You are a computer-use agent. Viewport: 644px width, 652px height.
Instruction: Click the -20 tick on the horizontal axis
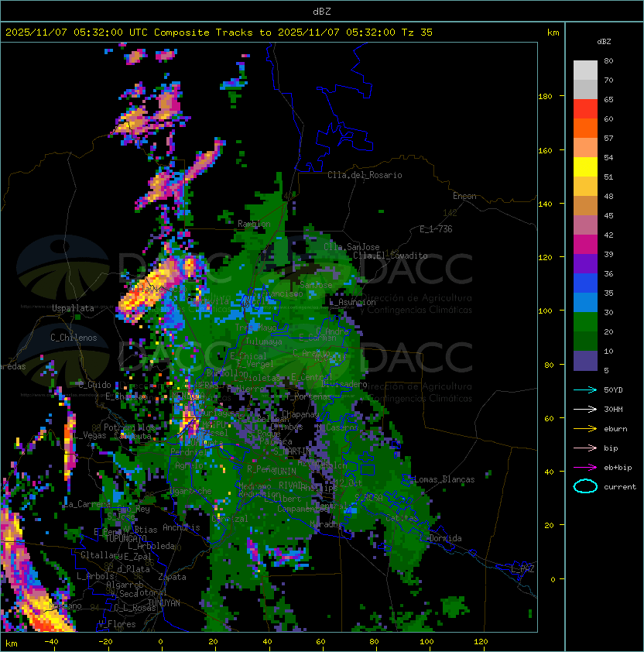click(105, 642)
